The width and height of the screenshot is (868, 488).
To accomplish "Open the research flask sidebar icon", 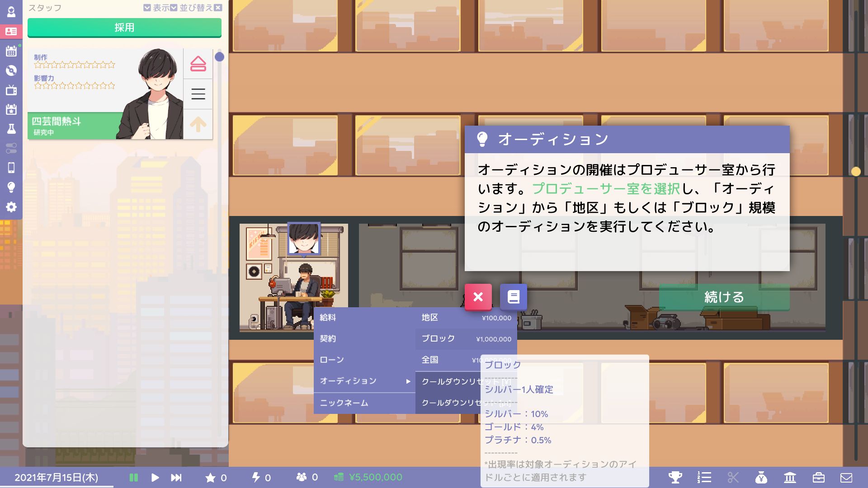I will coord(11,129).
